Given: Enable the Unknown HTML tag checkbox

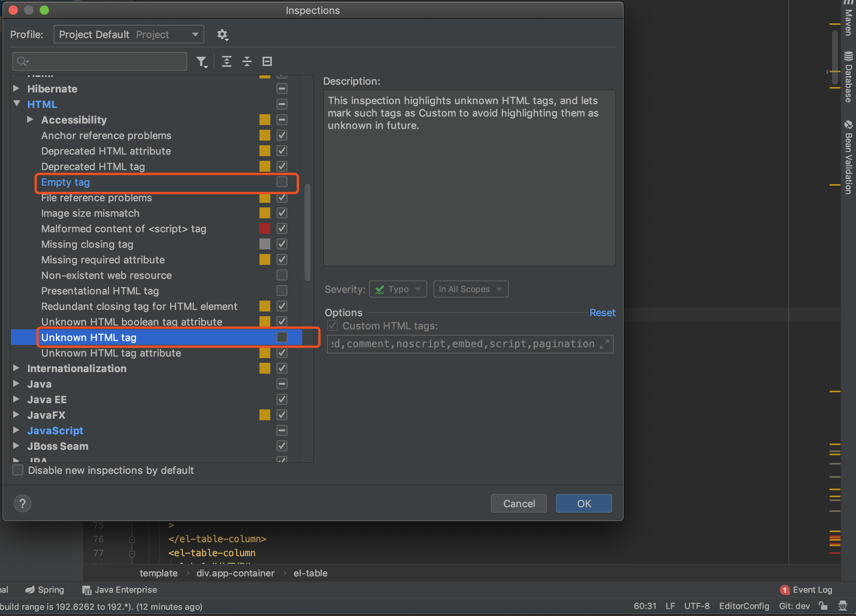Looking at the screenshot, I should (x=282, y=337).
